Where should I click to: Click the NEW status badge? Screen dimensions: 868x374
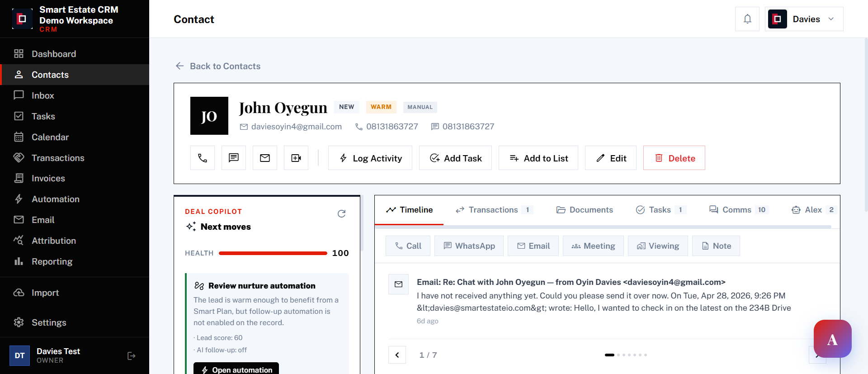click(347, 107)
